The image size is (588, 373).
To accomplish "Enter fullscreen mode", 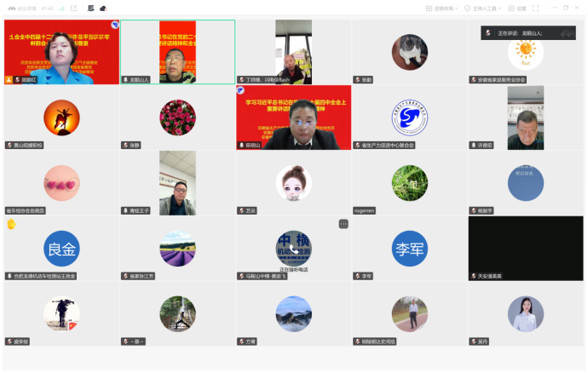I will point(535,8).
